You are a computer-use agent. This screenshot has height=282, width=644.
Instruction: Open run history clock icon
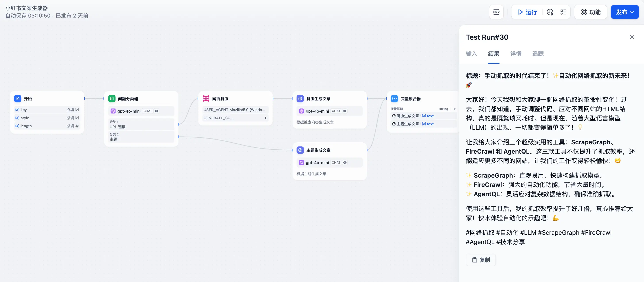pyautogui.click(x=550, y=12)
